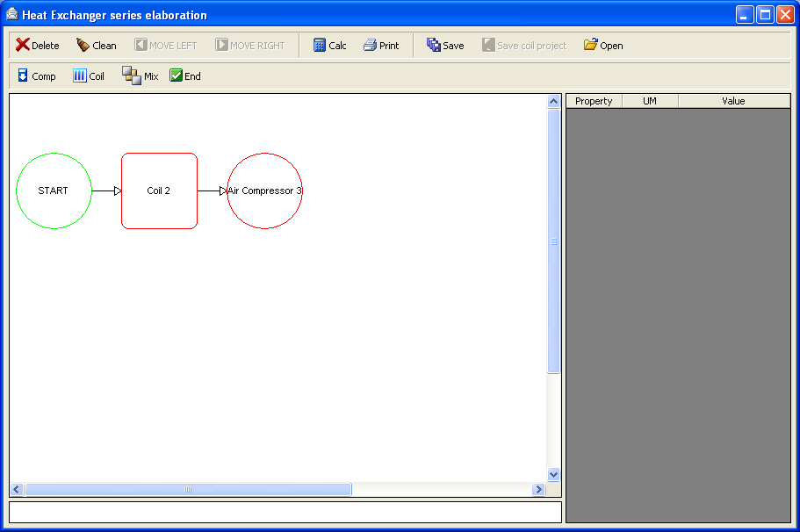Select the Air Compressor 3 node
This screenshot has width=800, height=532.
pyautogui.click(x=265, y=191)
